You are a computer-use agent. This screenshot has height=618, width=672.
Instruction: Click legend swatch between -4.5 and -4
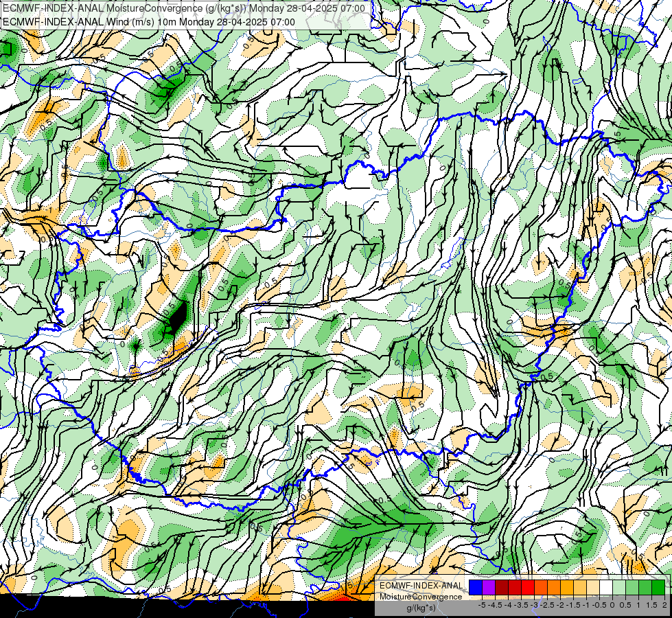[x=502, y=588]
